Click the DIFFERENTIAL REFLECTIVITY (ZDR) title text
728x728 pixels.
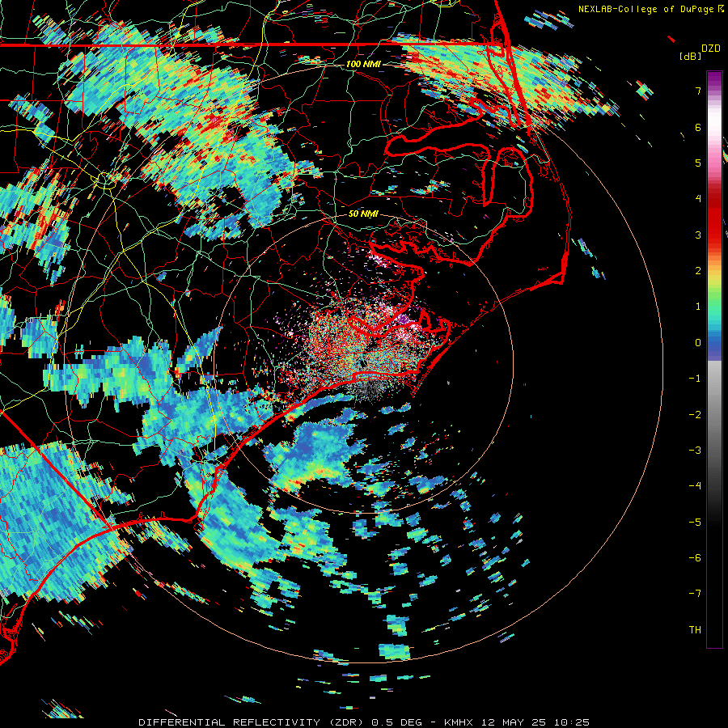pos(252,722)
